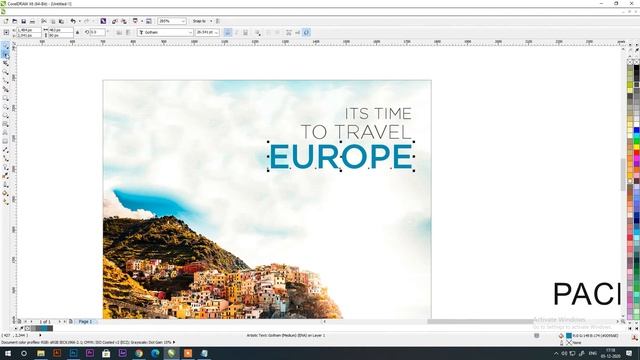Select the Rectangle tool
Image resolution: width=640 pixels, height=360 pixels.
(x=5, y=98)
